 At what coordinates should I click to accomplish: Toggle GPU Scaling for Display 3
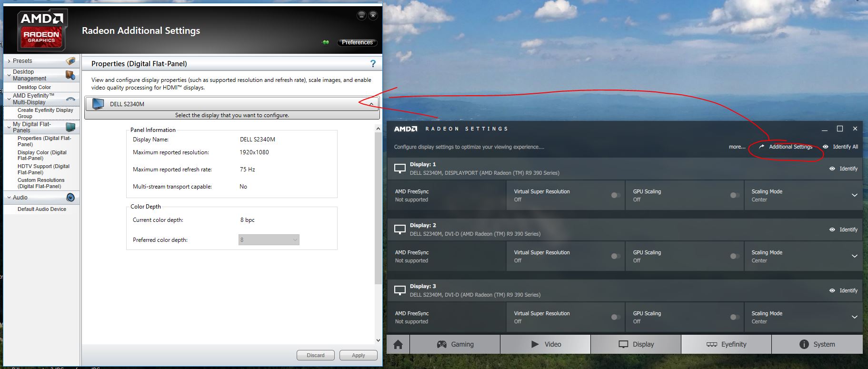(x=735, y=317)
